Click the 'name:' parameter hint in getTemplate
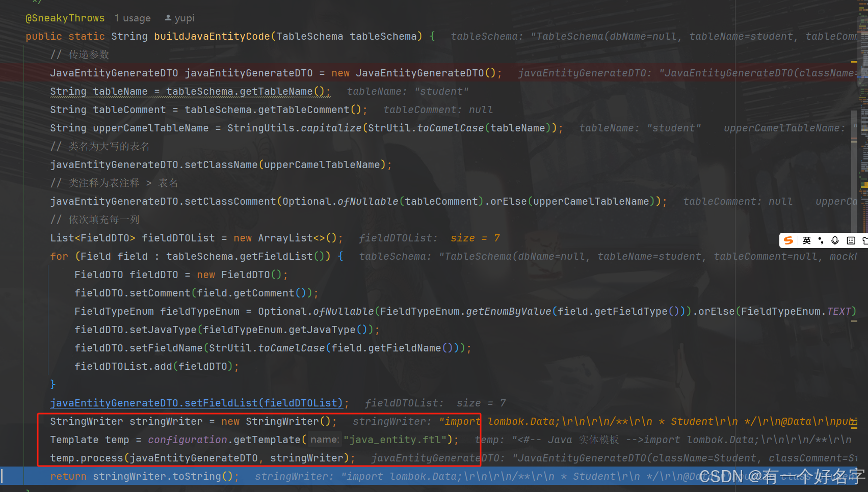This screenshot has height=492, width=868. pyautogui.click(x=324, y=440)
